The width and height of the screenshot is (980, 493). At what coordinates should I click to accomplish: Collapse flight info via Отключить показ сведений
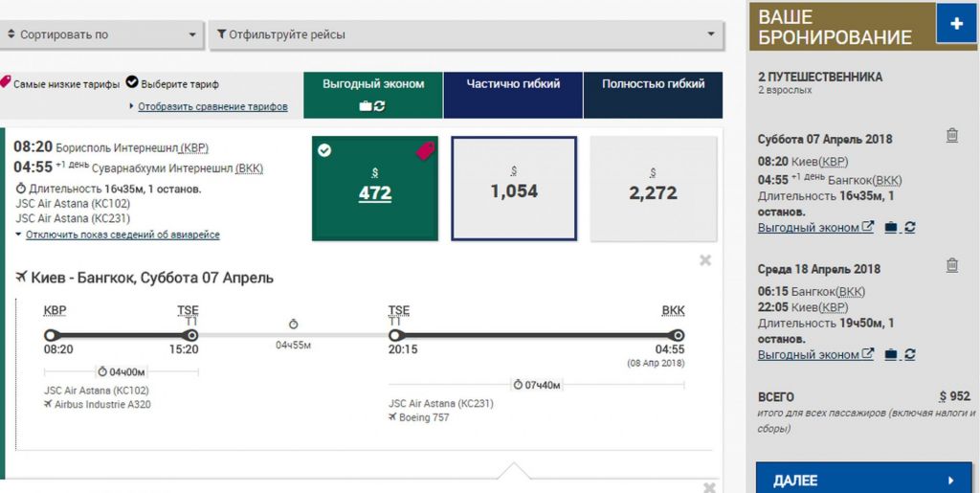pyautogui.click(x=122, y=235)
